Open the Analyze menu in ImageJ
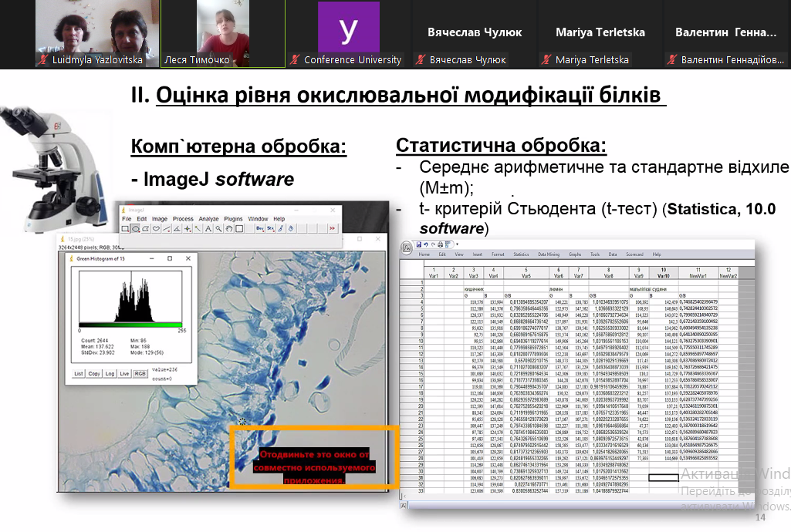Screen dimensions: 791x532 point(208,219)
